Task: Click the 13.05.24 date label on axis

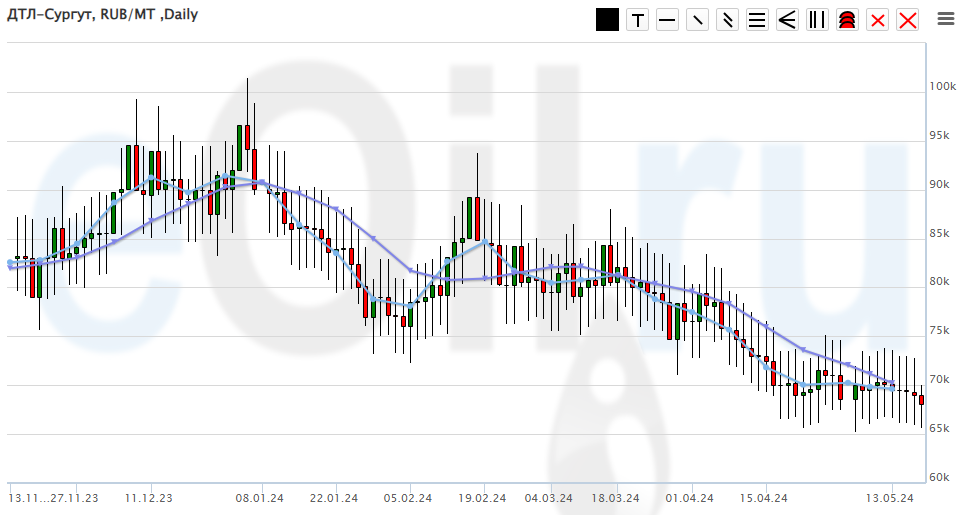Action: pyautogui.click(x=889, y=497)
